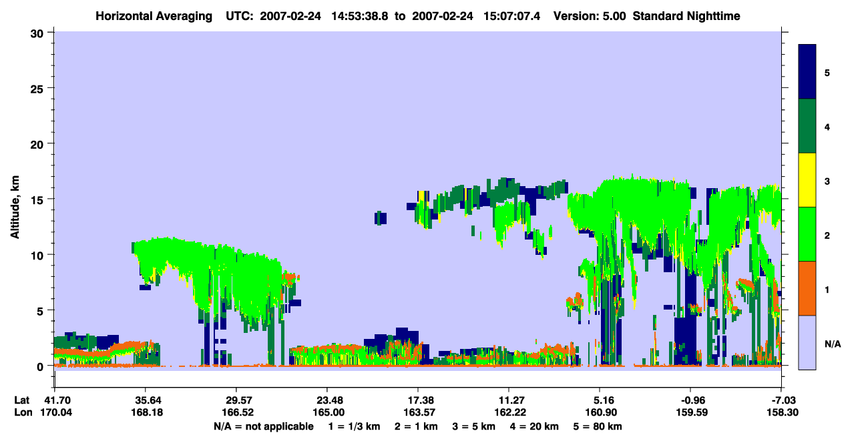Viewport: 868px width, 445px height.
Task: Click the longitude value 170.04
Action: pyautogui.click(x=55, y=412)
